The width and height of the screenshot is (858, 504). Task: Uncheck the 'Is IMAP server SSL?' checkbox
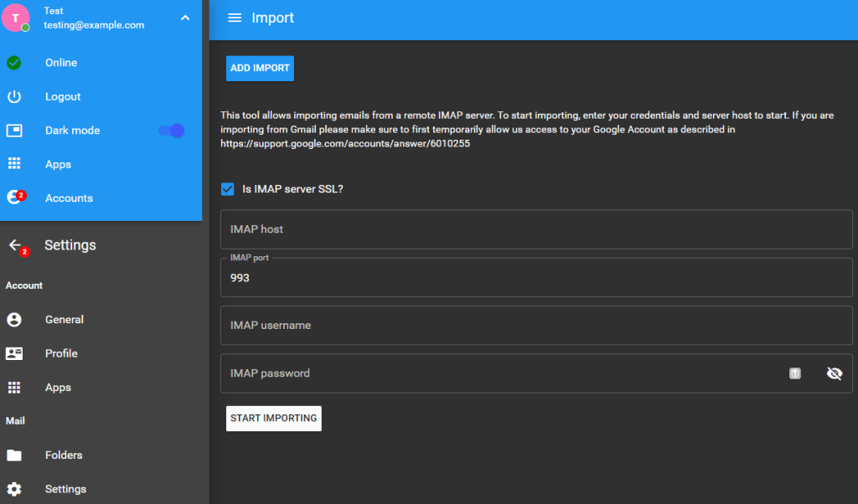coord(227,188)
